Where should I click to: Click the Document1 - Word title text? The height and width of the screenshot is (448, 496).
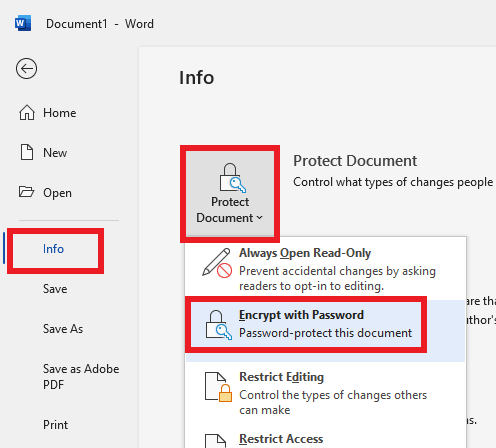100,24
